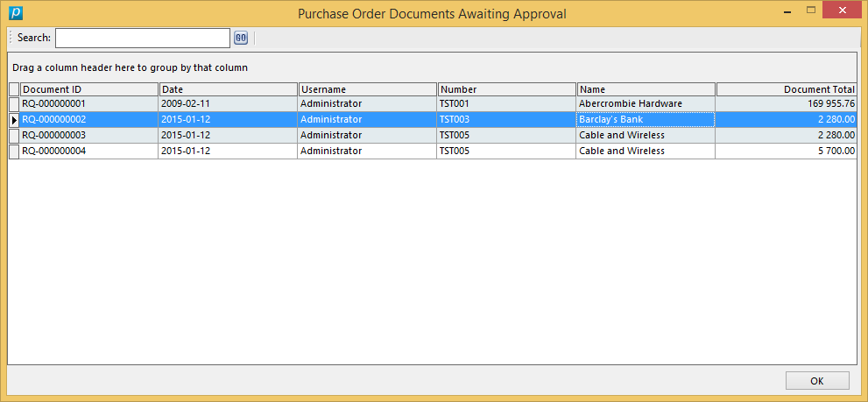Image resolution: width=868 pixels, height=402 pixels.
Task: Select the Abercrombie Hardware name cell
Action: click(x=646, y=103)
